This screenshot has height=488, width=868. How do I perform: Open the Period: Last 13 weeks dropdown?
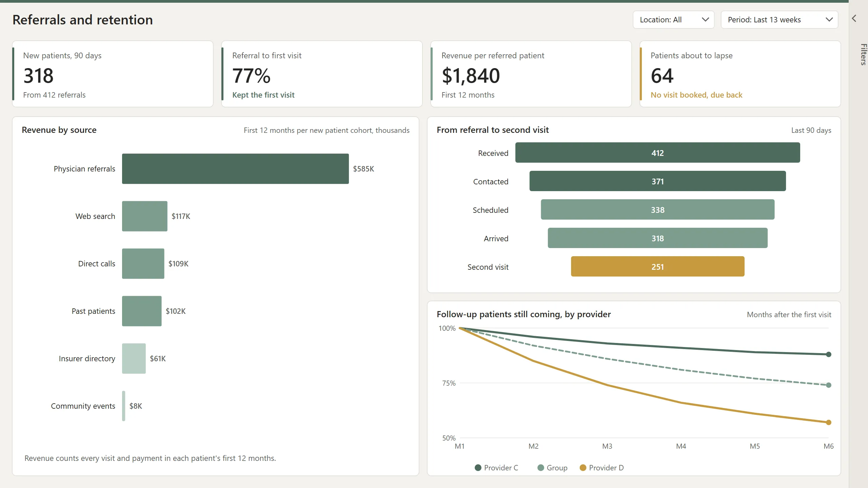(x=779, y=20)
